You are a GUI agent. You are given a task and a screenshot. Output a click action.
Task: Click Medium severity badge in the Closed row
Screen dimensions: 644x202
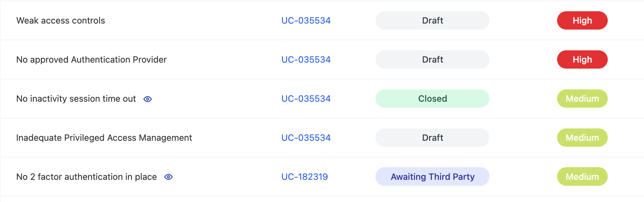point(582,99)
